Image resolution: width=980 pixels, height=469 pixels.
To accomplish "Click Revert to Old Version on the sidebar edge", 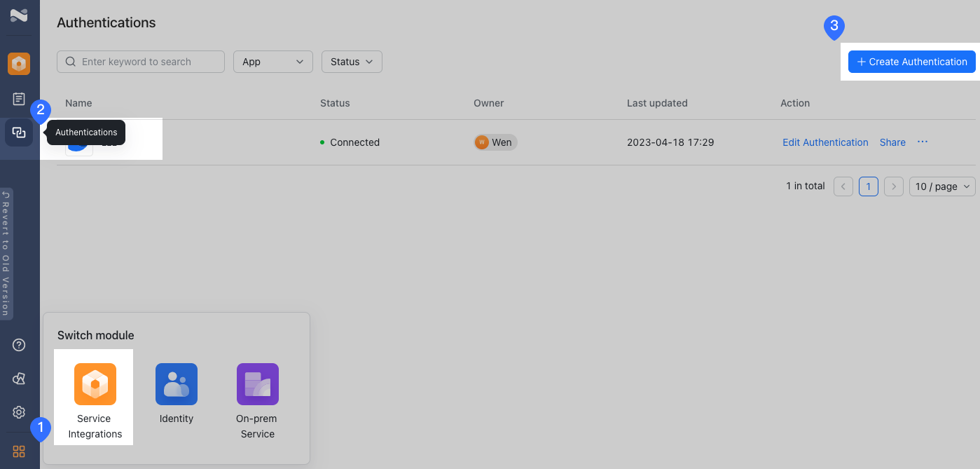I will click(6, 254).
